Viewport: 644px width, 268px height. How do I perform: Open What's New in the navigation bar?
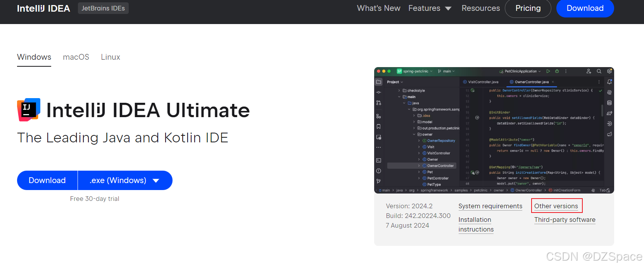(x=378, y=8)
